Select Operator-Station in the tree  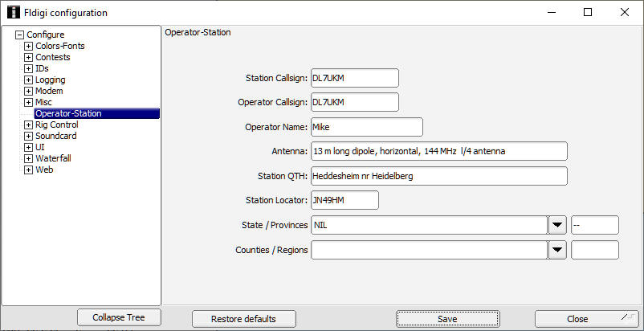(x=68, y=113)
